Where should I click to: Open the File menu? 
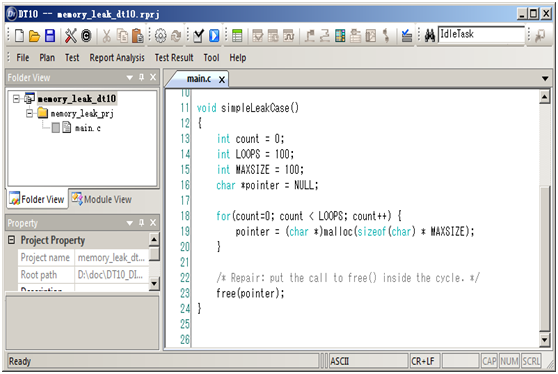(23, 58)
